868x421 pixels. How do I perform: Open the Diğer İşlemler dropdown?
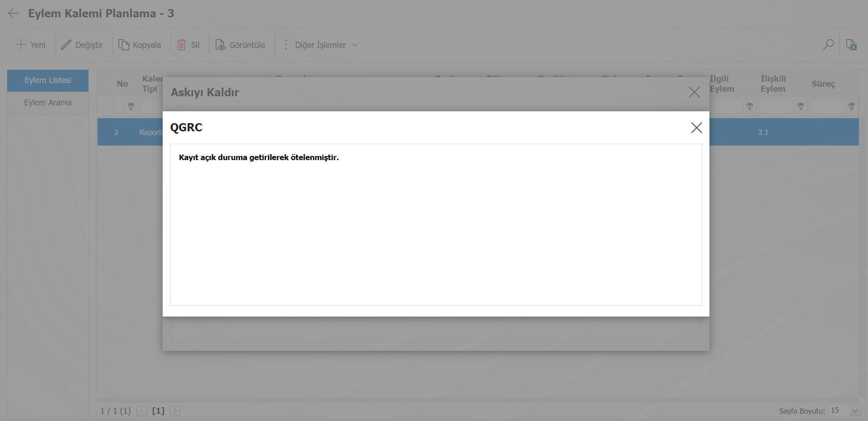(326, 45)
